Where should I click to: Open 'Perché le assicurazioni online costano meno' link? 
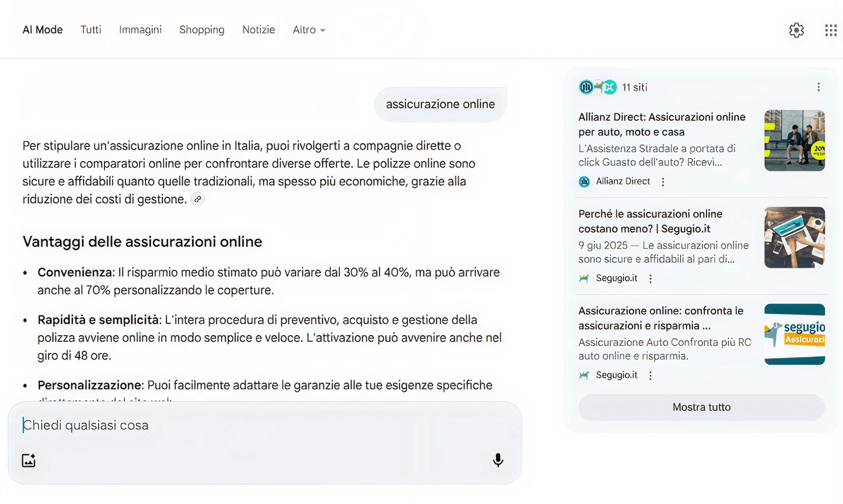[x=650, y=221]
